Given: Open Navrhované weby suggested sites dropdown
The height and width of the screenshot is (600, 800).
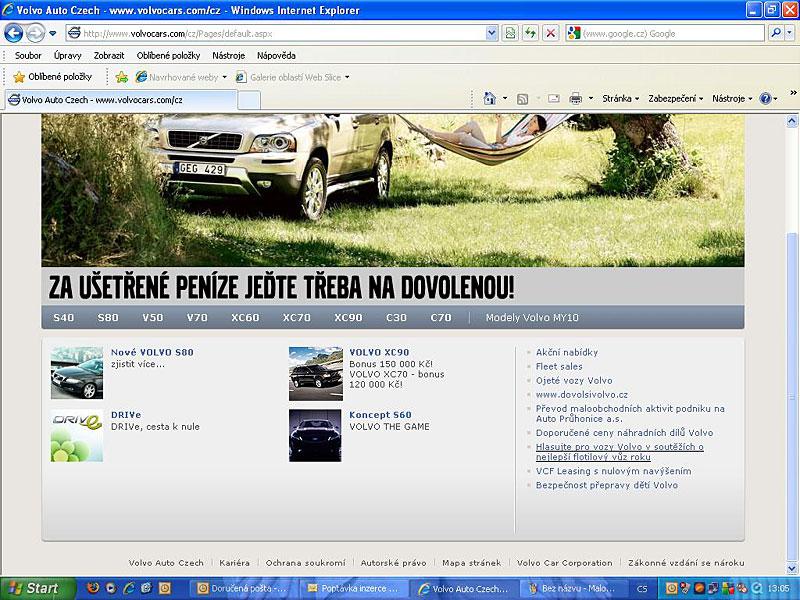Looking at the screenshot, I should point(181,77).
